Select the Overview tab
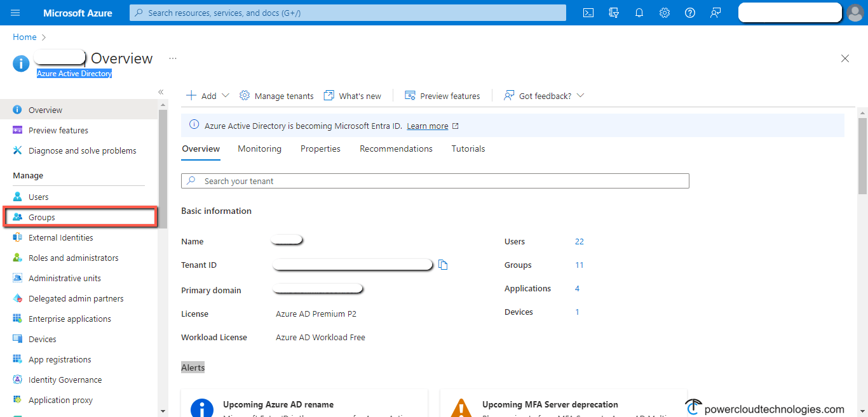The width and height of the screenshot is (868, 417). (201, 149)
